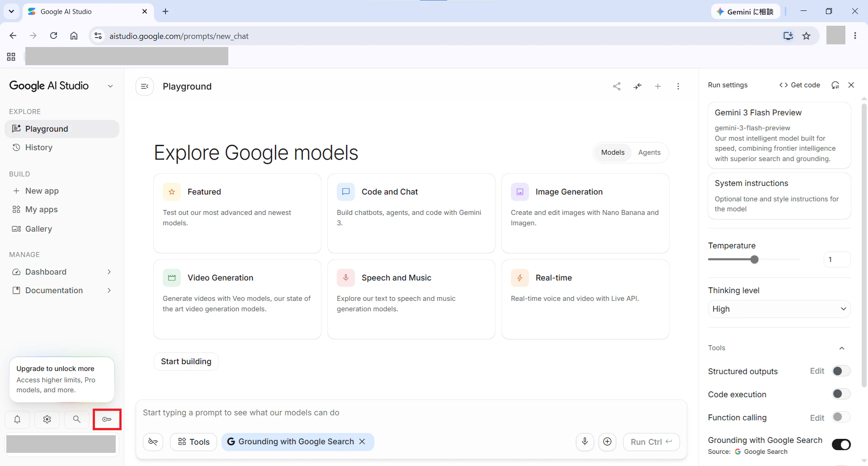Share the prompt using the share icon
The width and height of the screenshot is (868, 466).
(617, 86)
